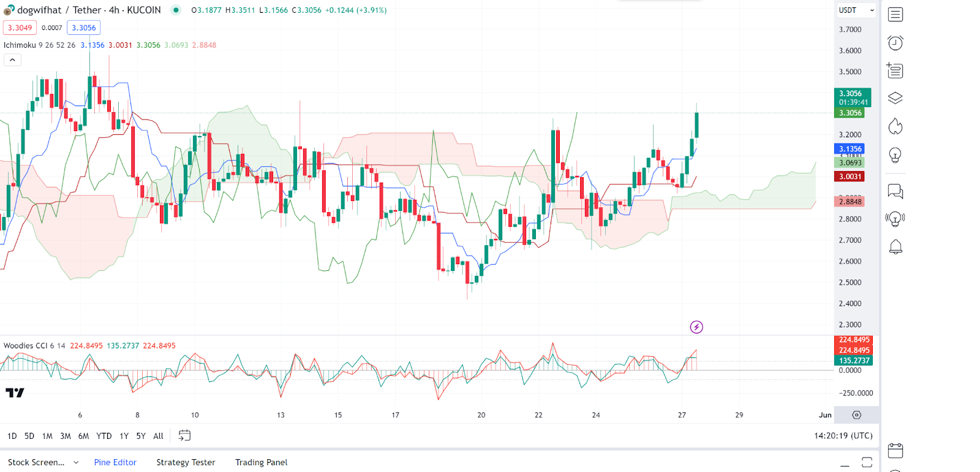Open the Alerts clock icon

895,42
